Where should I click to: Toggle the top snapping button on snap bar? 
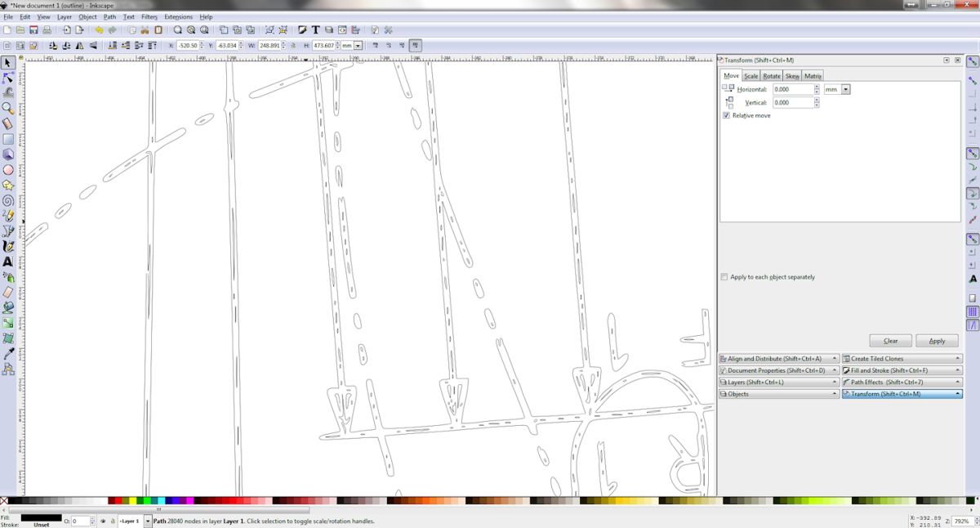(x=973, y=61)
